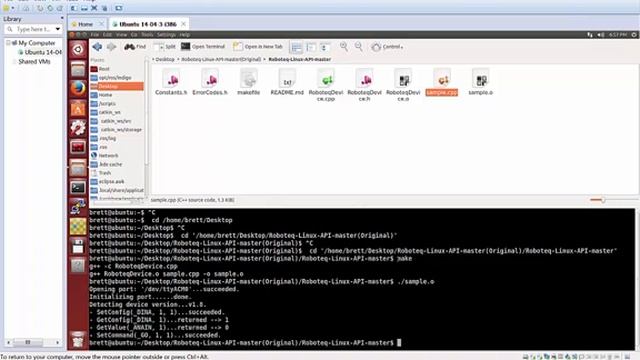This screenshot has height=360, width=640.
Task: Open the ErrorCodes.h file
Action: pyautogui.click(x=210, y=82)
